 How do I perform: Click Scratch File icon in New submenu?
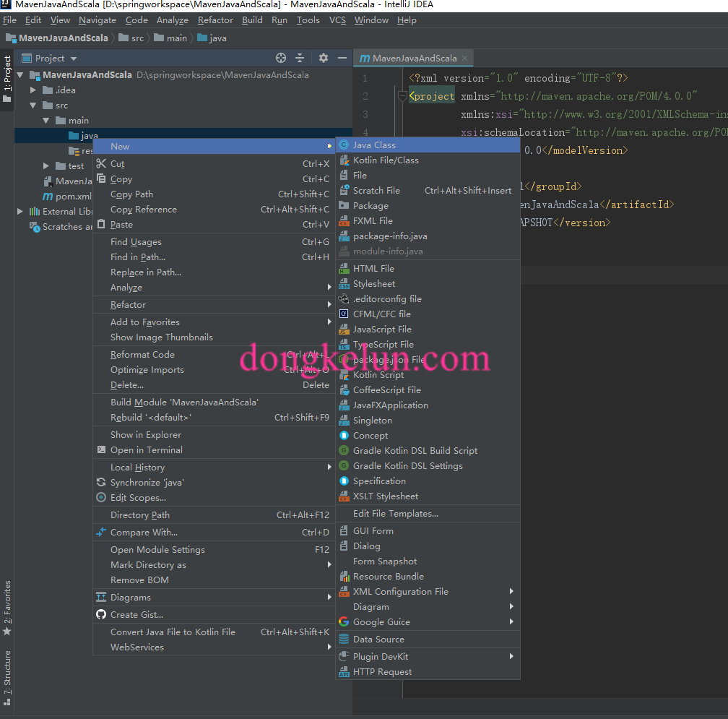click(344, 191)
